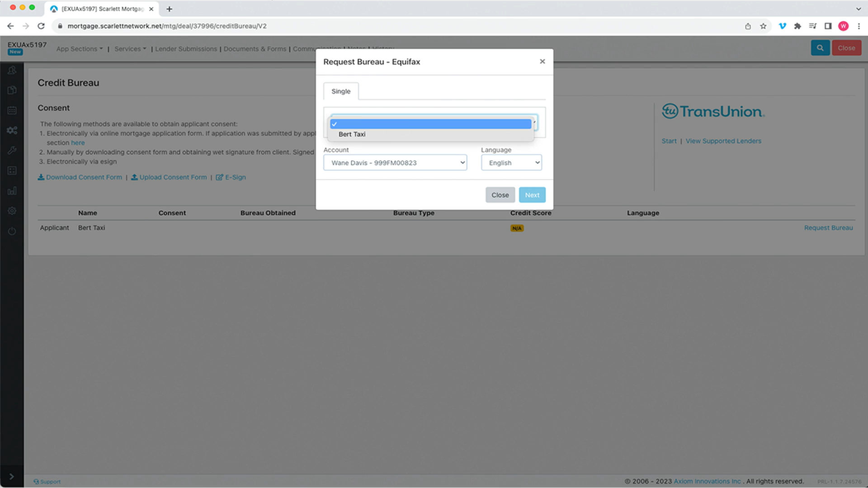This screenshot has height=488, width=868.
Task: Bookmark this page with the star icon
Action: point(763,26)
